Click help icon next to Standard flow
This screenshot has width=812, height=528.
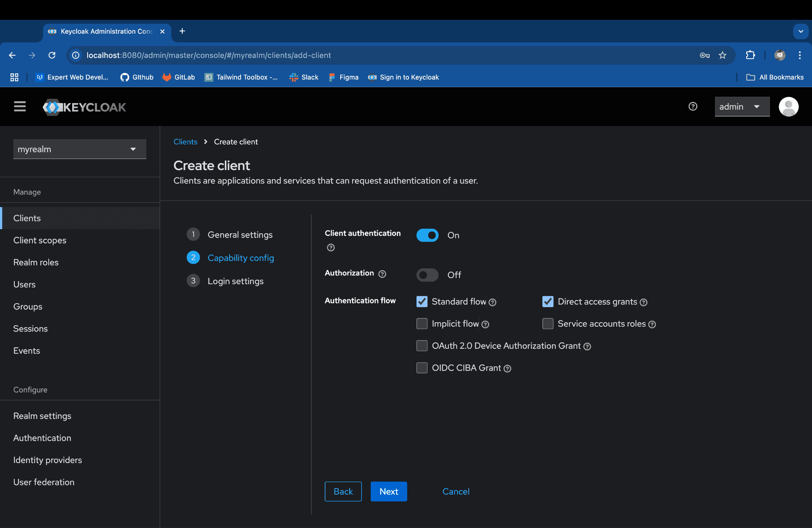point(492,302)
